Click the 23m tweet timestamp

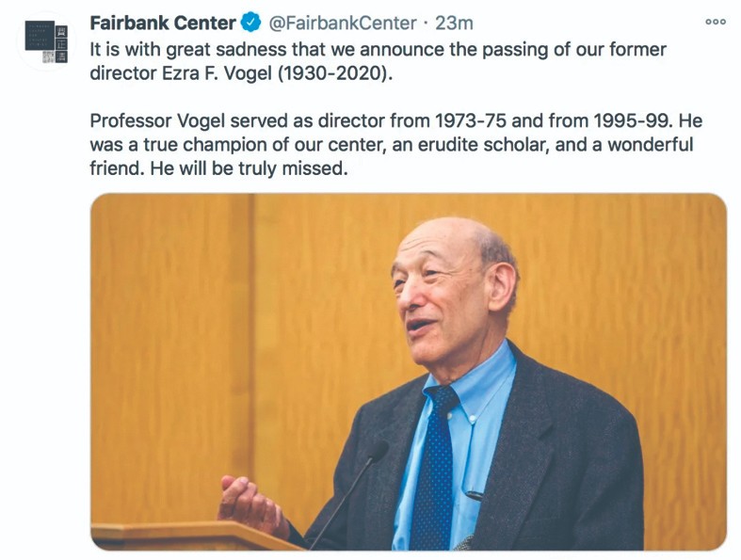454,23
